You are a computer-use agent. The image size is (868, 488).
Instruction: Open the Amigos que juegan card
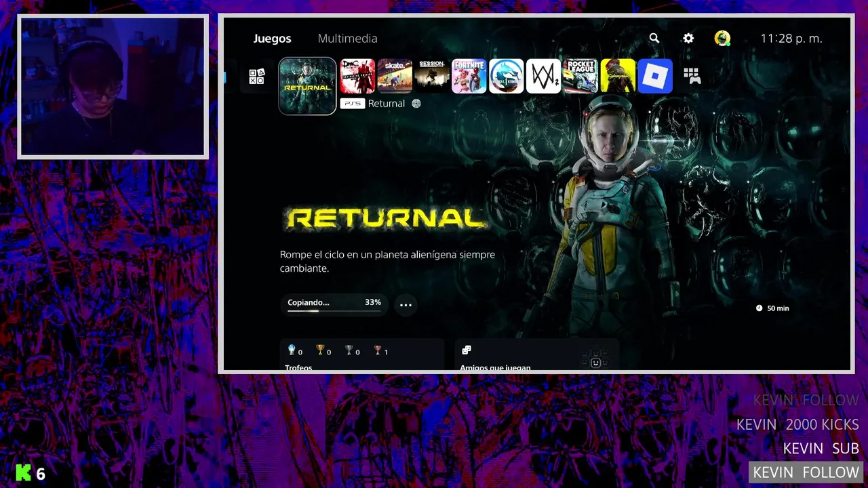point(537,355)
